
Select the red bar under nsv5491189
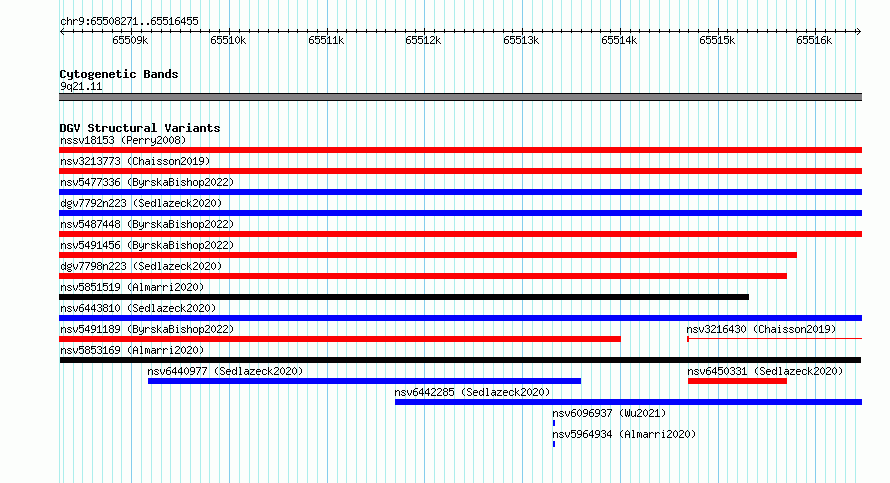pos(340,339)
